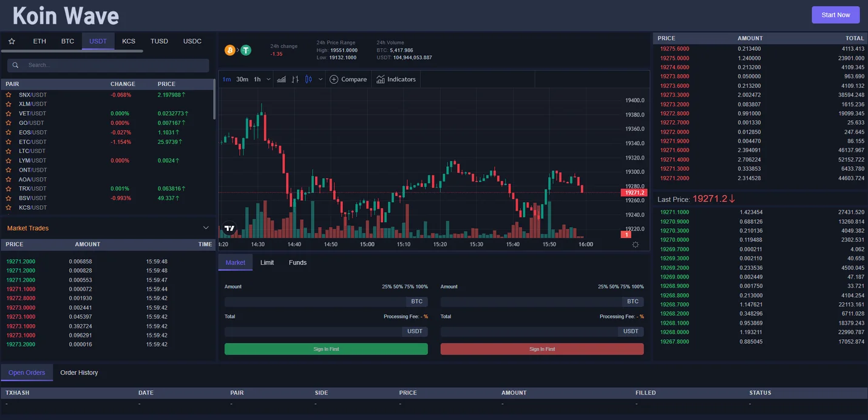Click the star beside LYM/USDT
Image resolution: width=868 pixels, height=420 pixels.
tap(8, 161)
